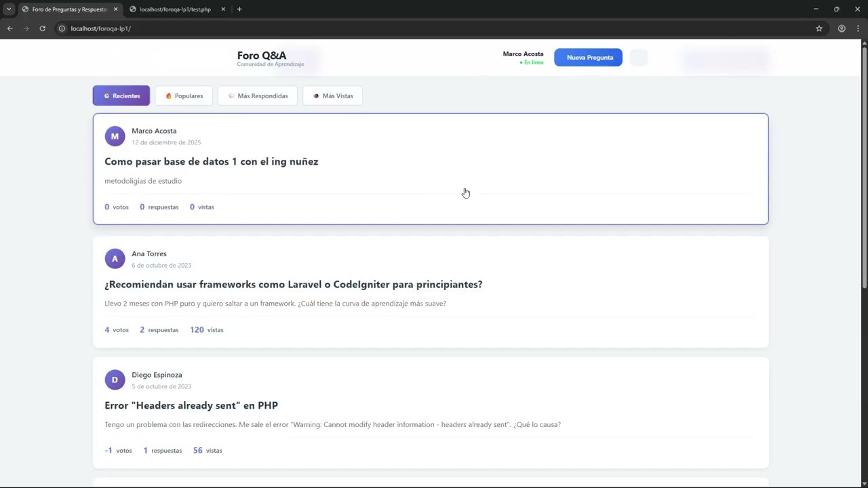Open the browser profile icon
Image resolution: width=868 pixels, height=488 pixels.
(x=842, y=28)
